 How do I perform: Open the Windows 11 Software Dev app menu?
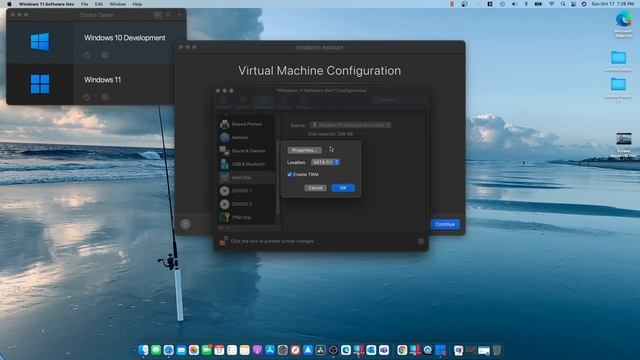pyautogui.click(x=47, y=4)
